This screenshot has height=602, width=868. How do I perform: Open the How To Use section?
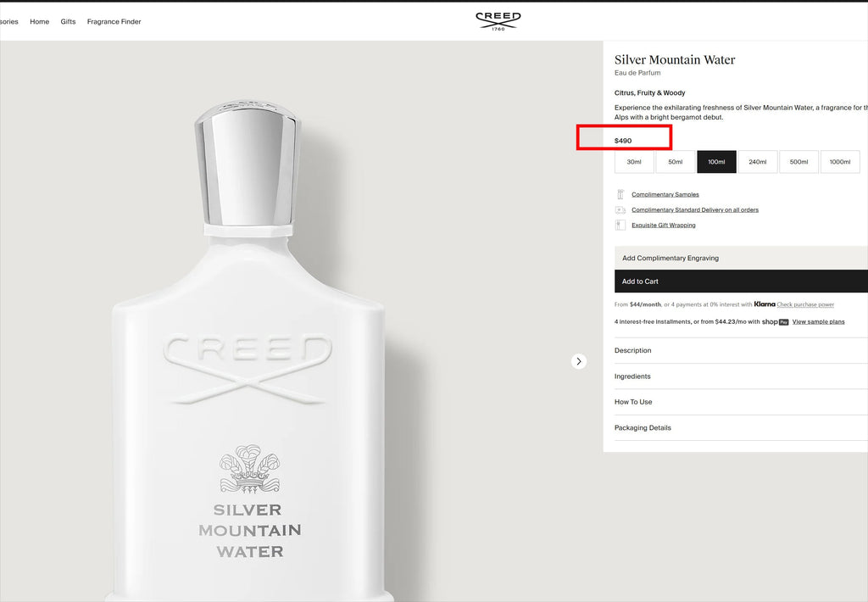pyautogui.click(x=741, y=402)
